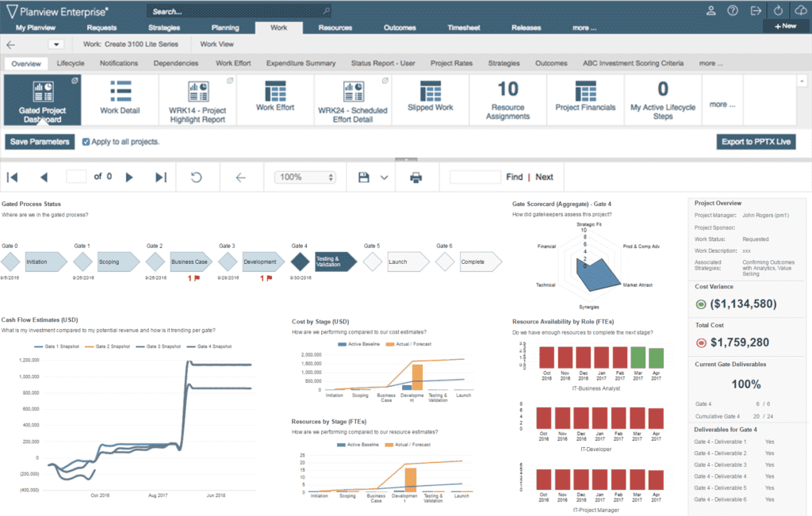Go to the last report page
812x516 pixels.
click(x=161, y=178)
